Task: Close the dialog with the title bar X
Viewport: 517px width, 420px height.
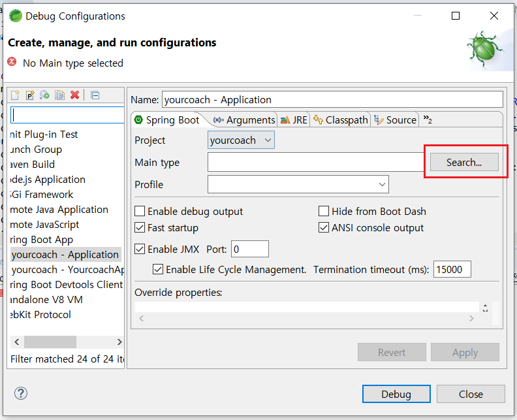Action: coord(494,16)
